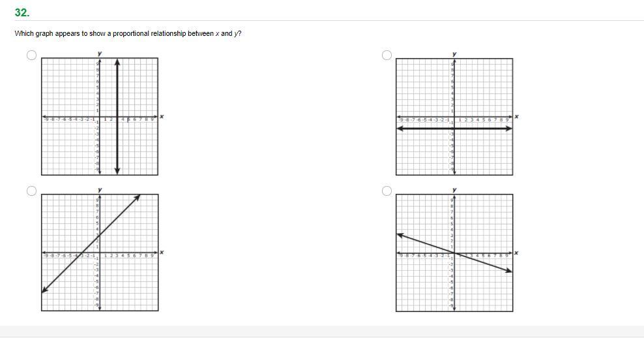Viewport: 644px width, 342px height.
Task: Click the y-axis label of the downward-sloping graph
Action: (454, 189)
